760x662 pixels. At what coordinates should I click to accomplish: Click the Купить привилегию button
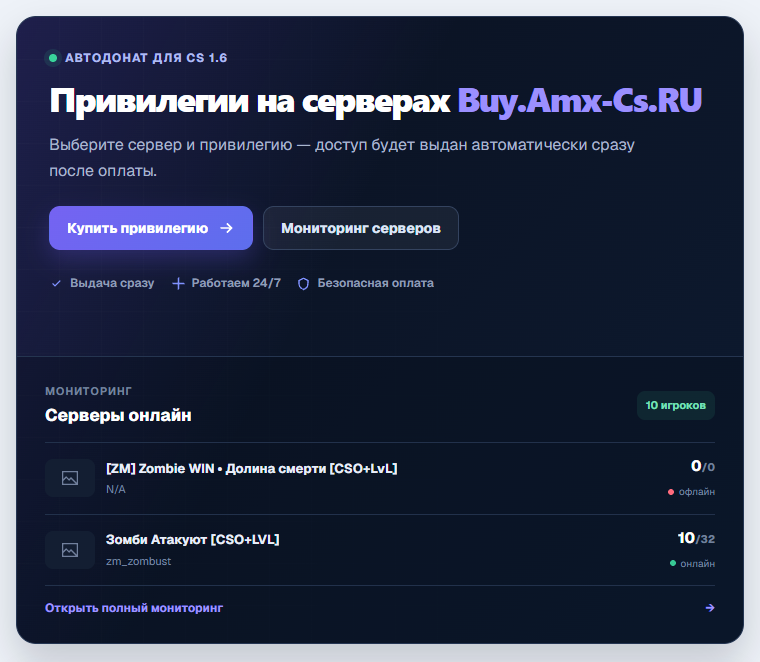(x=151, y=228)
